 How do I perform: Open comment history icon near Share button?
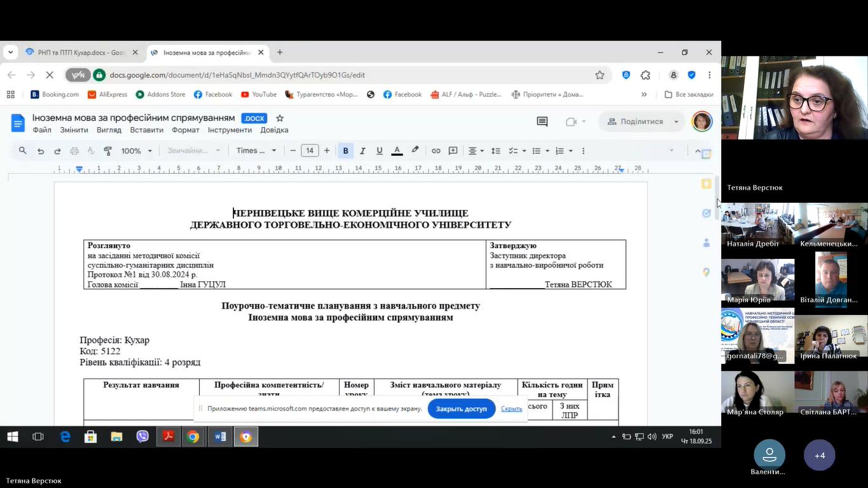point(542,122)
